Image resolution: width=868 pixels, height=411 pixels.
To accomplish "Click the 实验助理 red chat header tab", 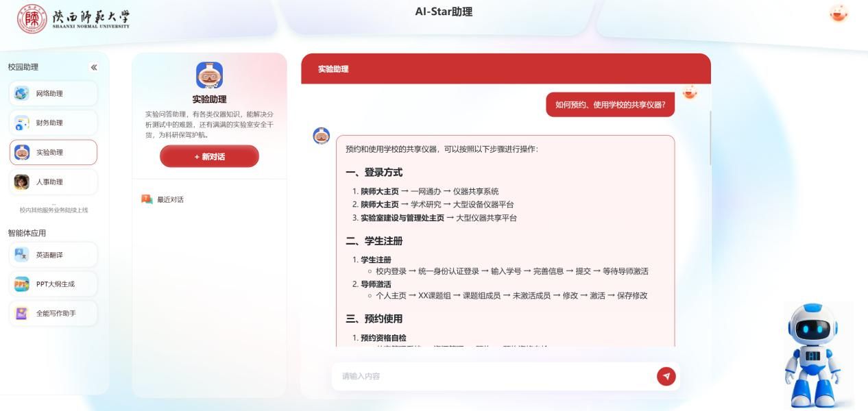I will tap(333, 69).
